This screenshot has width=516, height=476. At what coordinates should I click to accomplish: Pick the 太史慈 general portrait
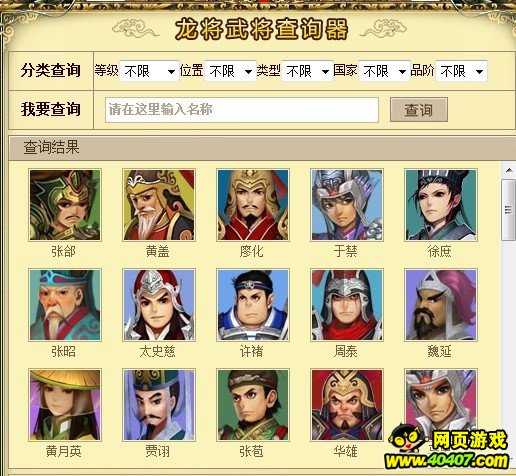pos(159,305)
